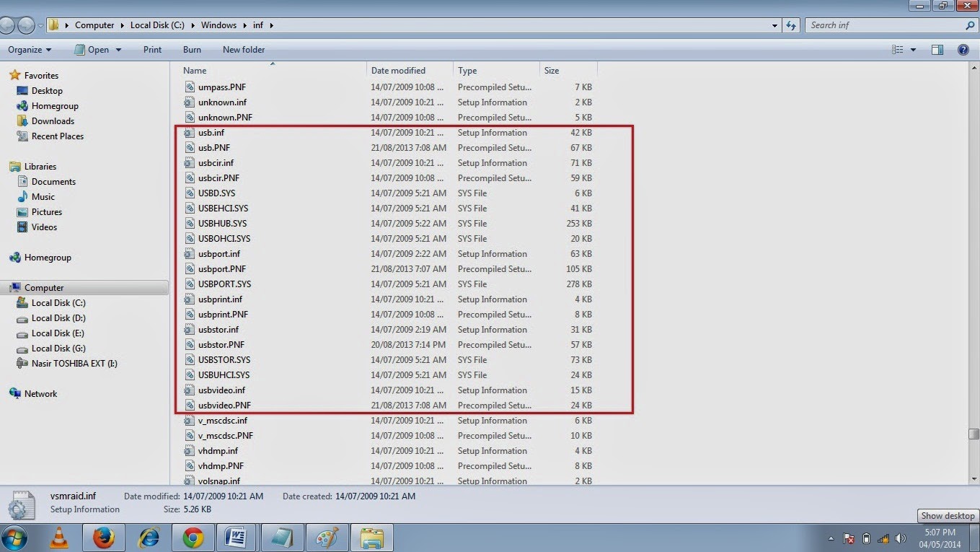Open Firefox from the taskbar

coord(104,538)
